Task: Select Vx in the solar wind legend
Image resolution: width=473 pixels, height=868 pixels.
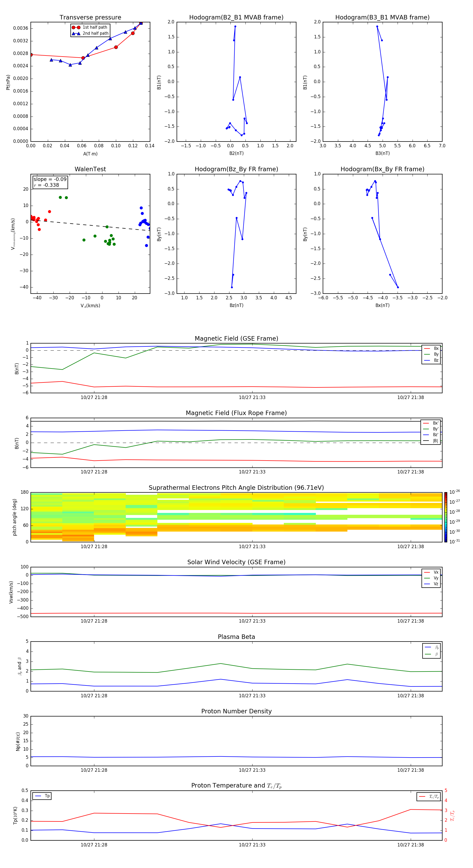Action: coord(431,572)
